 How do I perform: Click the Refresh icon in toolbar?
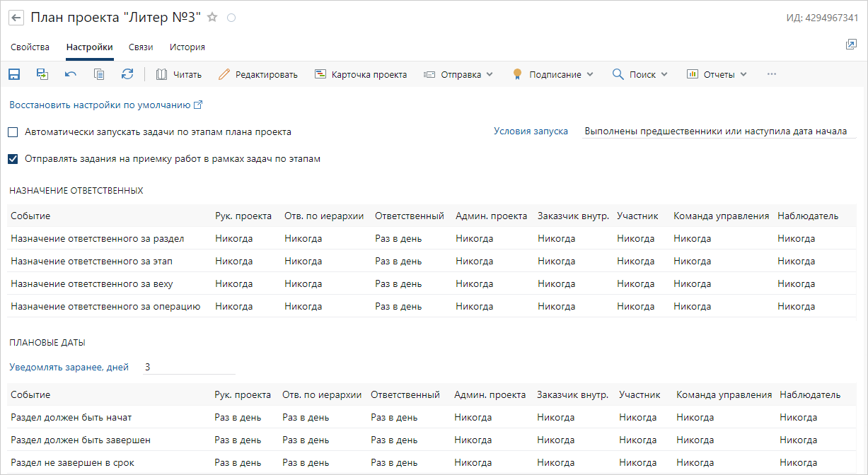tap(127, 74)
